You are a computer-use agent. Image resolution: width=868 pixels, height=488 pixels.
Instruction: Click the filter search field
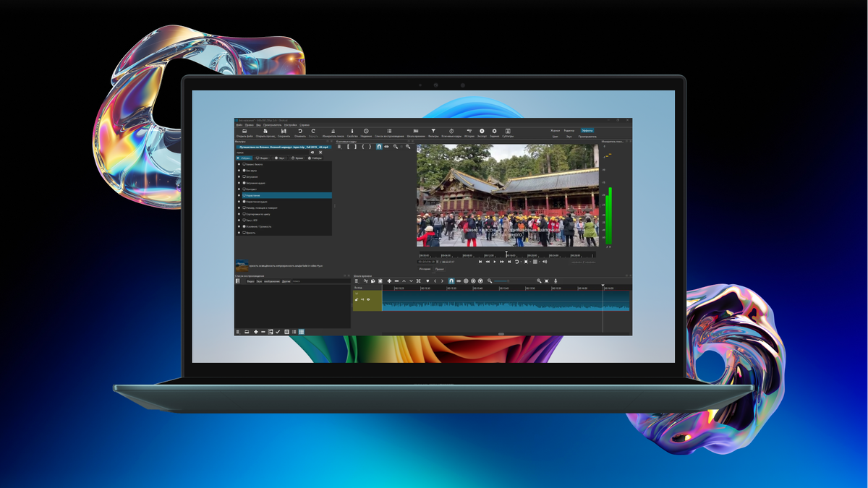pyautogui.click(x=272, y=153)
